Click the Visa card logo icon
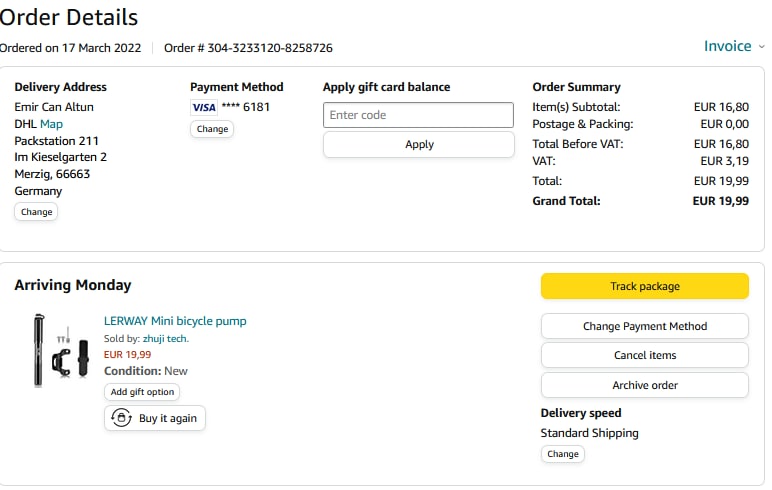 (204, 107)
